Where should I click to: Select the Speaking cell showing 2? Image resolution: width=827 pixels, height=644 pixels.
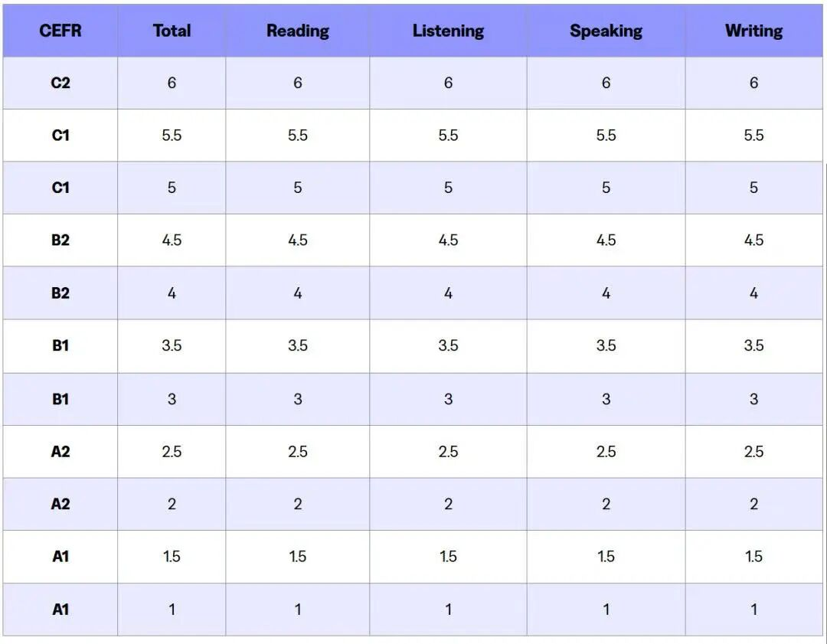point(606,504)
